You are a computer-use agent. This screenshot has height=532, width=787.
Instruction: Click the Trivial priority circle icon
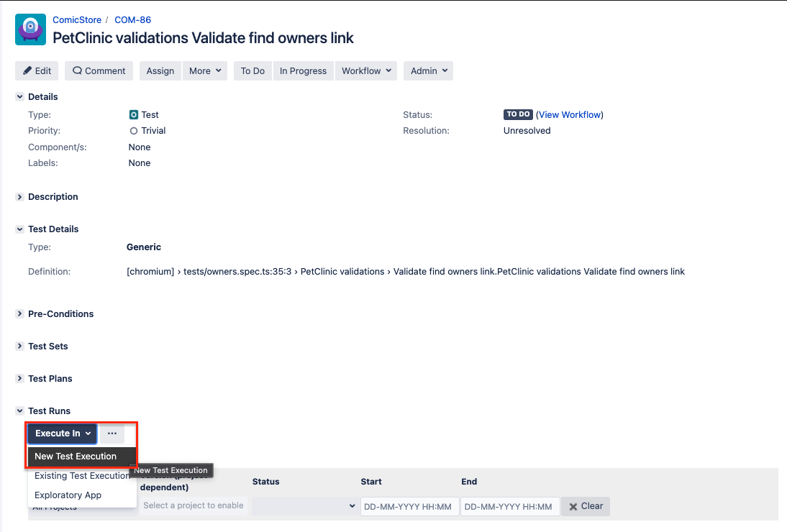(134, 131)
